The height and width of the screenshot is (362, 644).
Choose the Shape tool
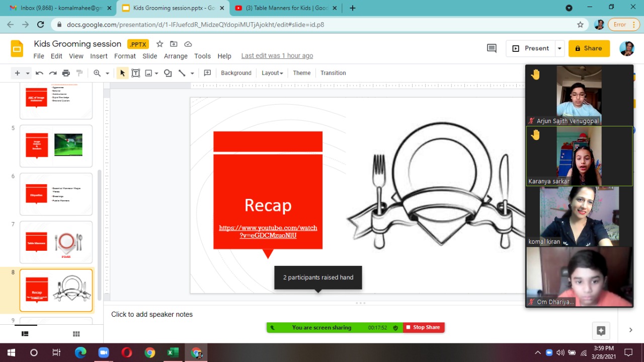[x=168, y=73]
